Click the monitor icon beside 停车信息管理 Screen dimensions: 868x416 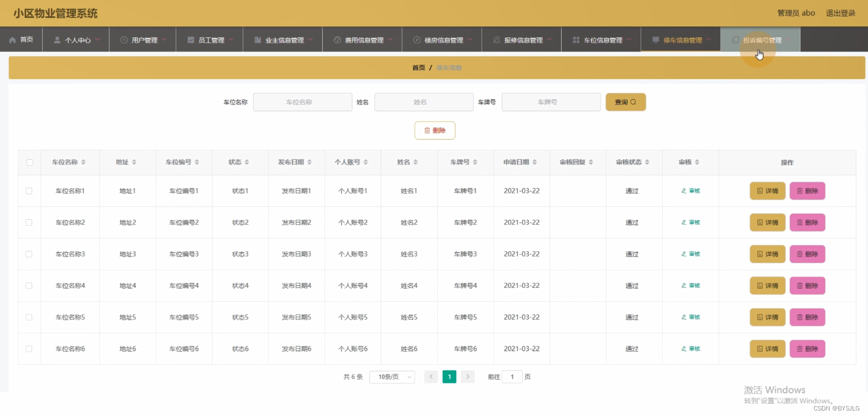pyautogui.click(x=656, y=40)
